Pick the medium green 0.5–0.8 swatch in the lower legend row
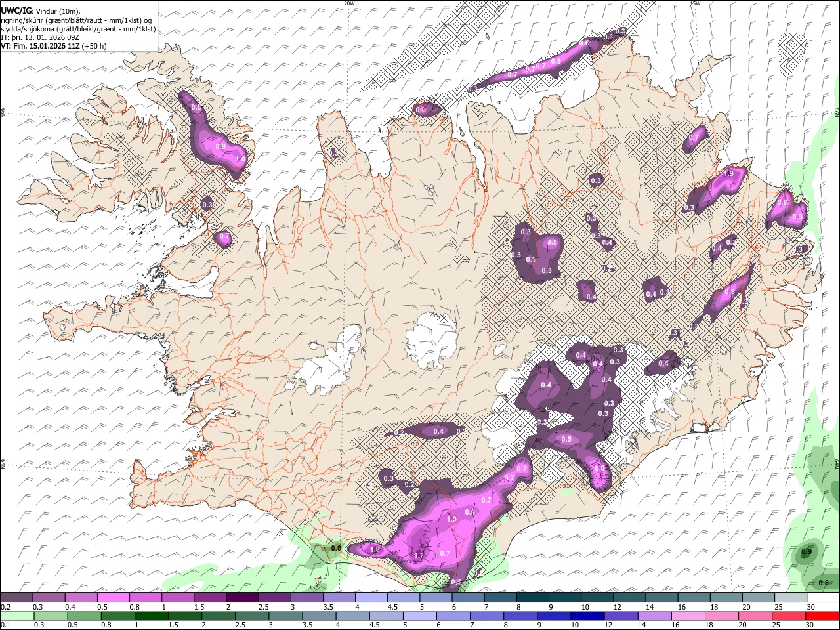The height and width of the screenshot is (630, 840). pos(84,616)
